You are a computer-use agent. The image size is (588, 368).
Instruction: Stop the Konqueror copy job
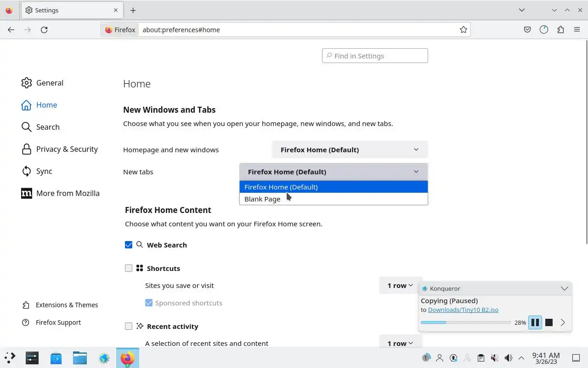tap(549, 322)
